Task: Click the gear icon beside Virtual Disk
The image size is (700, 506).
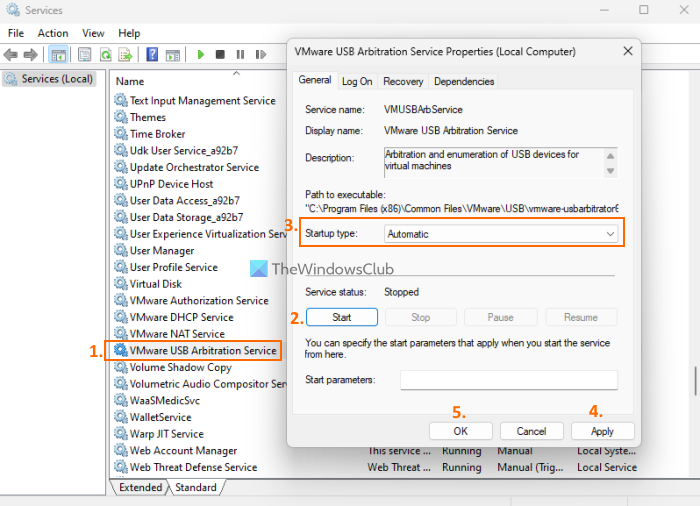Action: tap(121, 284)
